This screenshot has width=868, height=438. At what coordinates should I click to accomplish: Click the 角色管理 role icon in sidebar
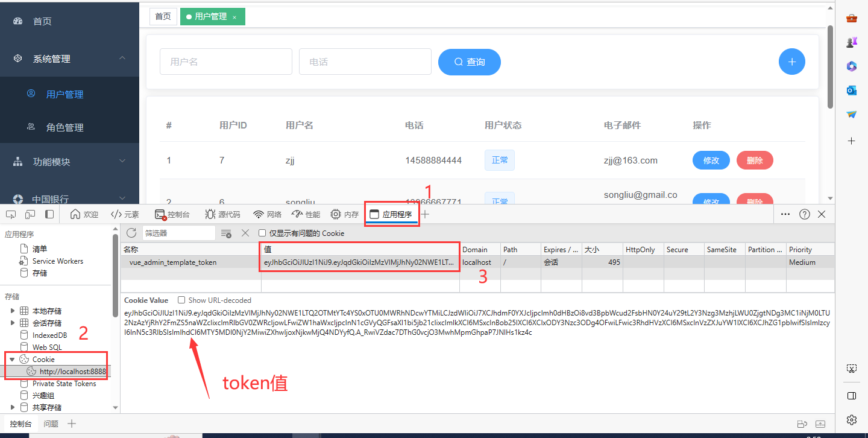click(x=31, y=127)
